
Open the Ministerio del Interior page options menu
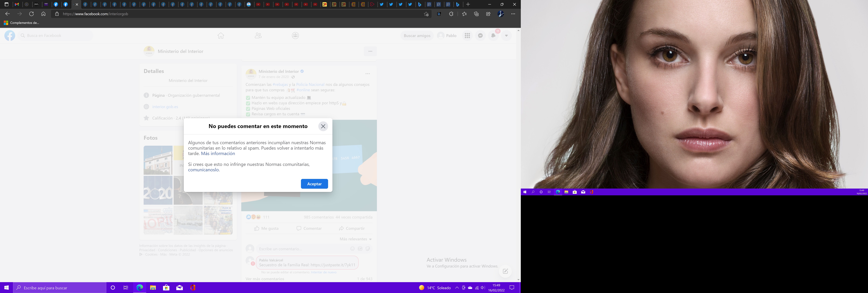tap(370, 51)
